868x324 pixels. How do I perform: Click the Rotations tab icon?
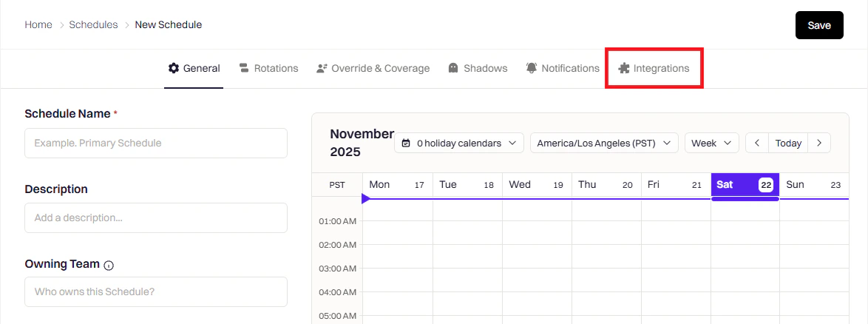tap(243, 68)
